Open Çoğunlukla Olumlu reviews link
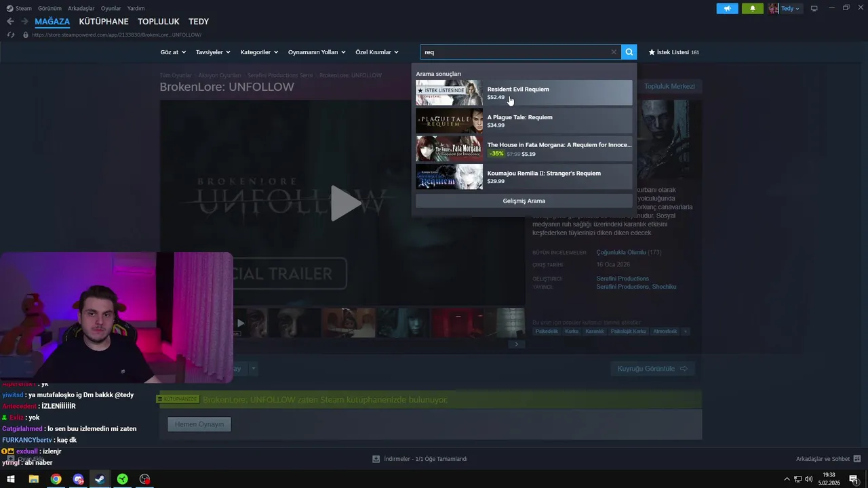 click(x=620, y=252)
